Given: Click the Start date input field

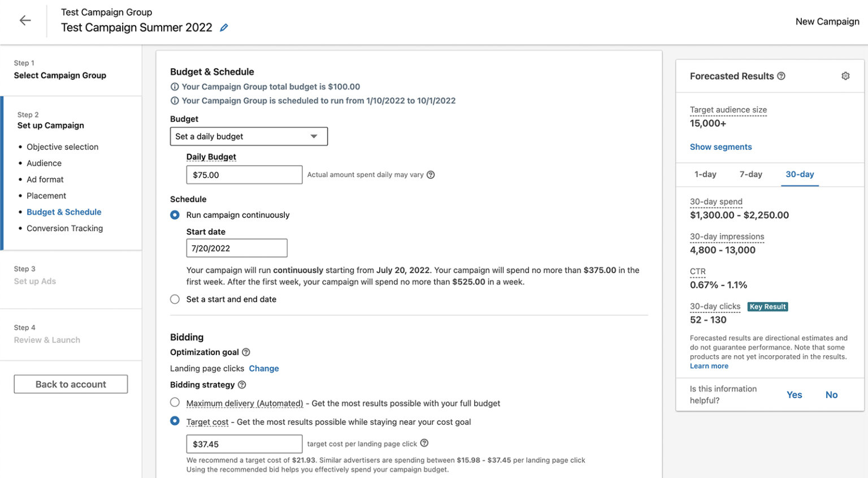Looking at the screenshot, I should click(237, 248).
